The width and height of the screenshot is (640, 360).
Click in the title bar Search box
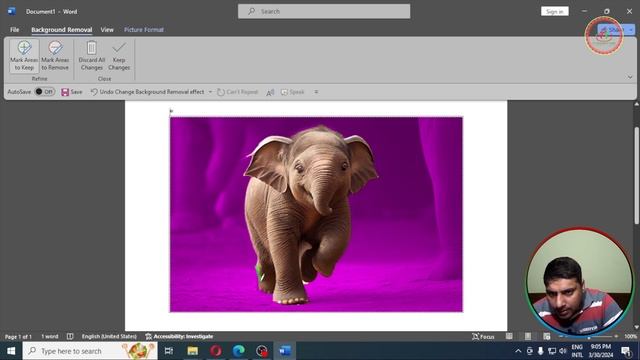click(324, 11)
